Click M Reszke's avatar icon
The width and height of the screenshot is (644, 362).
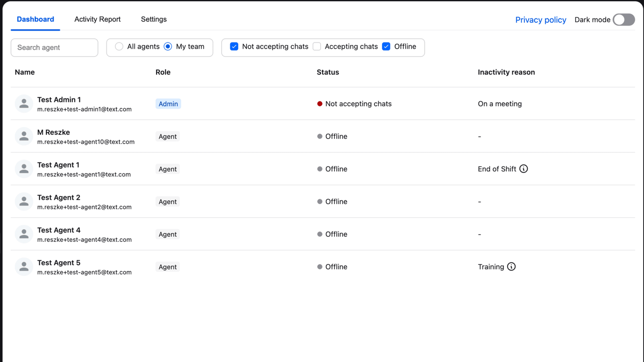[24, 136]
